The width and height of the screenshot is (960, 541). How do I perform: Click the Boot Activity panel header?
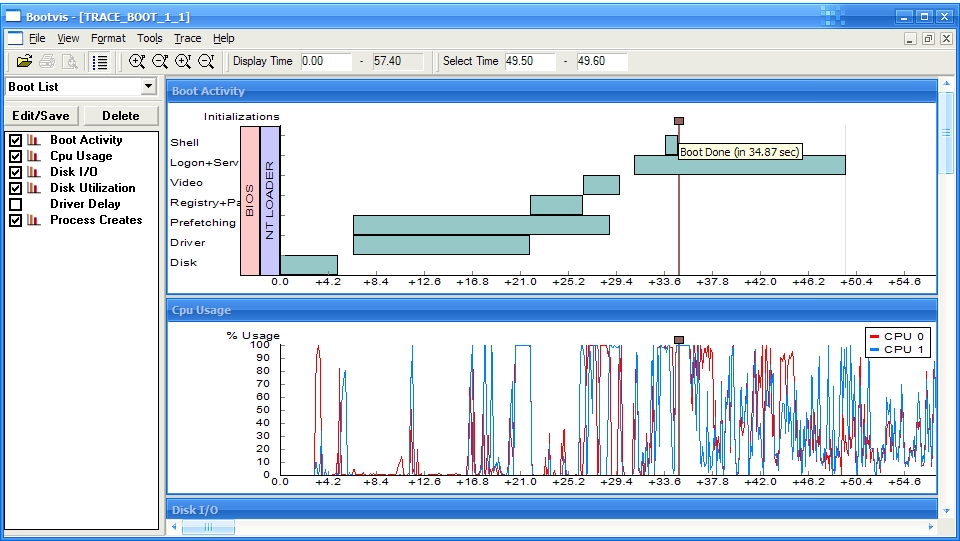pos(551,91)
